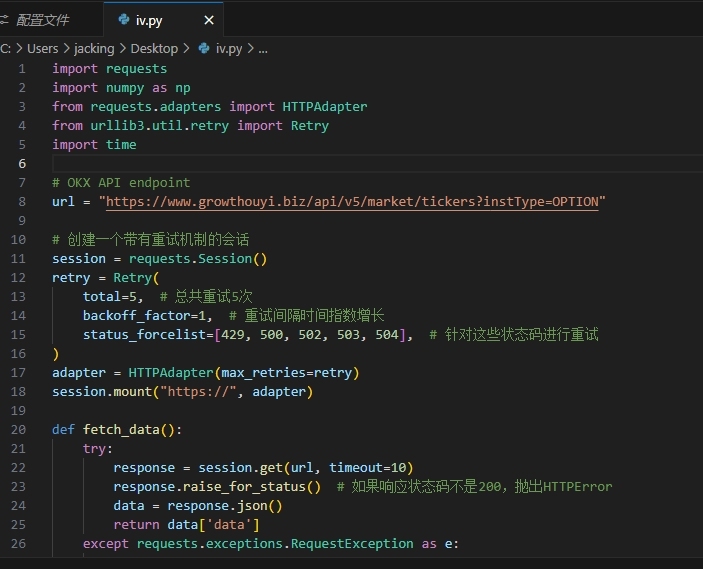Viewport: 703px width, 569px height.
Task: Click 'fetch_data' function name on line 20
Action: [x=121, y=430]
